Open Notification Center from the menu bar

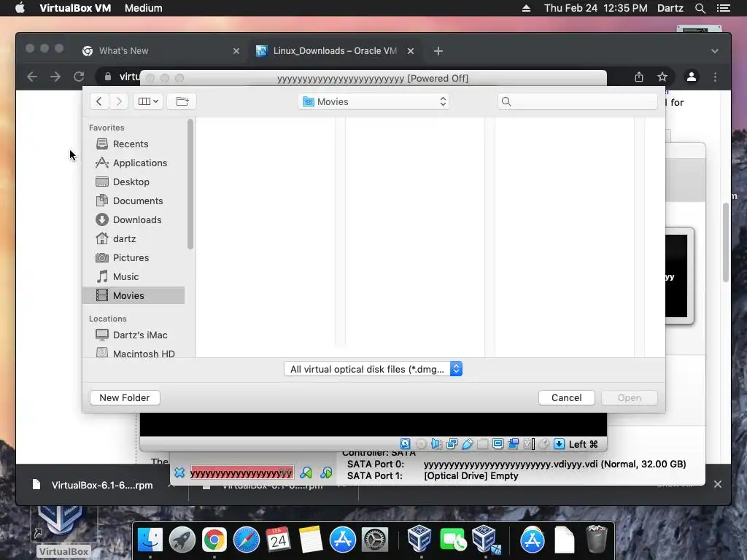pos(723,8)
